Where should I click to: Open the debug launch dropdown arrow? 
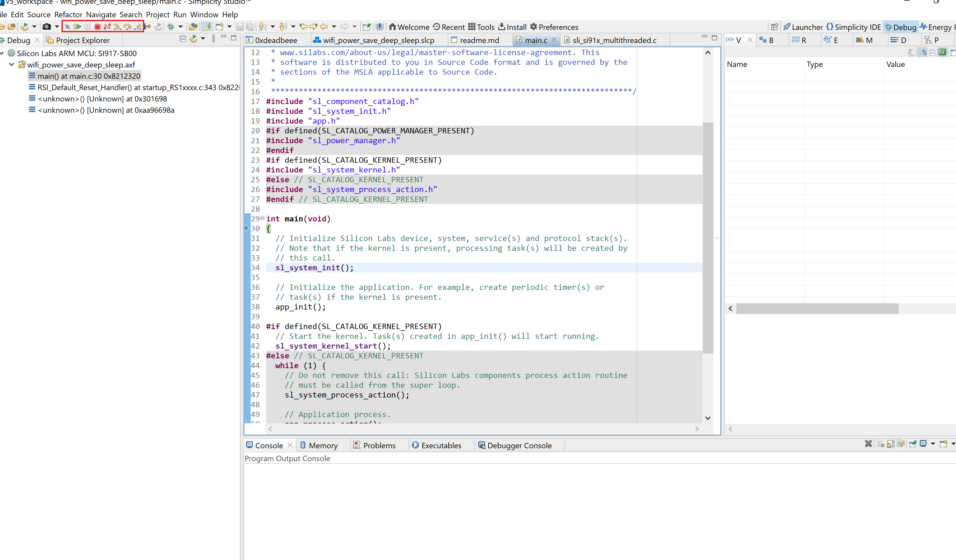pos(181,27)
